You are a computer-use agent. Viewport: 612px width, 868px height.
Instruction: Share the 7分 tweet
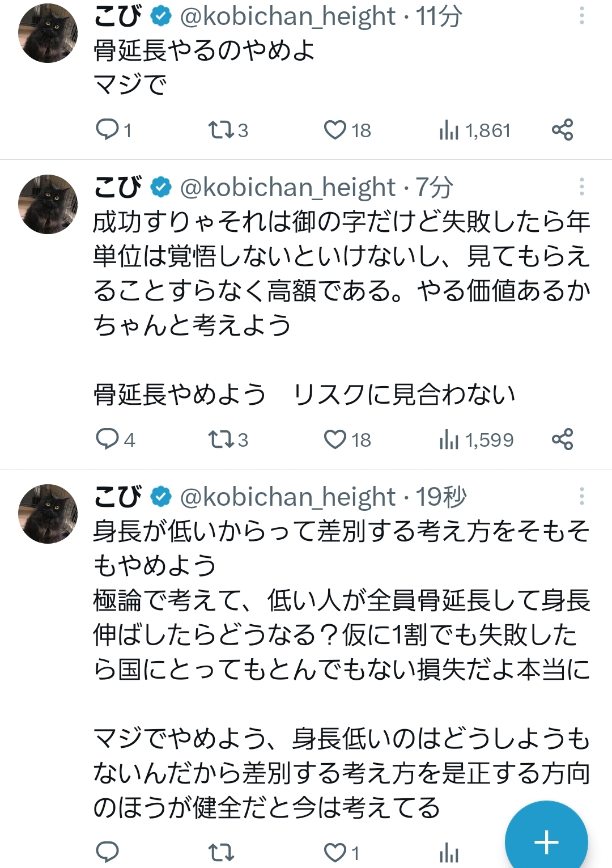[x=562, y=439]
